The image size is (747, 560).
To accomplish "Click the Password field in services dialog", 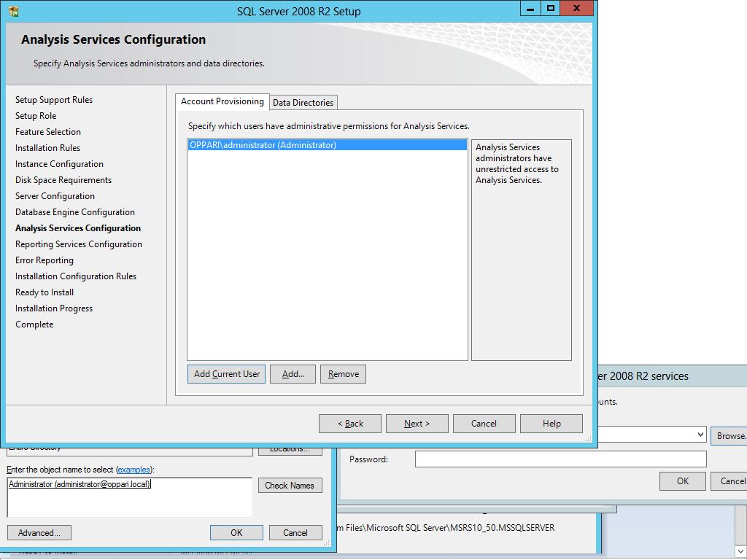I will tap(560, 459).
